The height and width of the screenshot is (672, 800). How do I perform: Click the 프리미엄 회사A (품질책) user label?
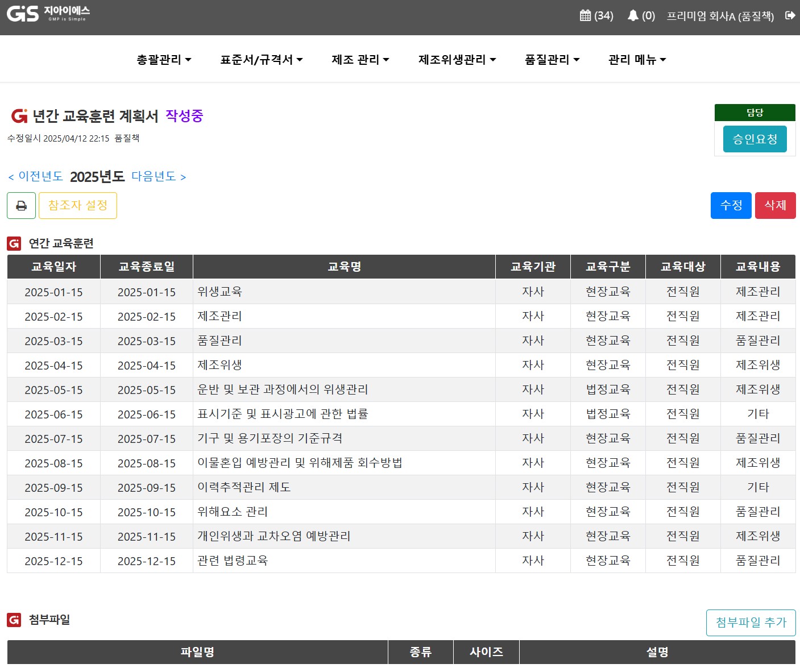[720, 16]
